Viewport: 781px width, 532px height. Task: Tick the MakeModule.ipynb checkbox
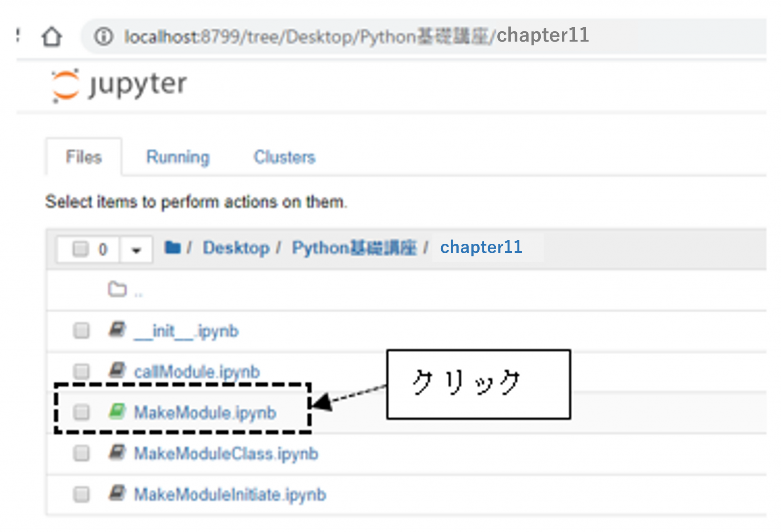click(81, 412)
